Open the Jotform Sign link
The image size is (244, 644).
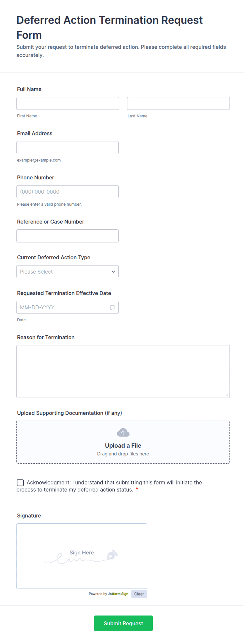pos(118,594)
